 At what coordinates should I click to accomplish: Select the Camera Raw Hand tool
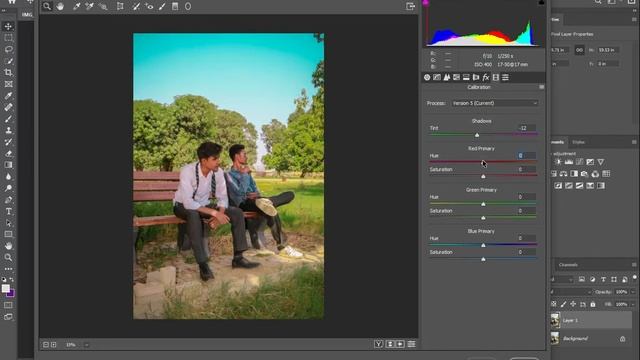pyautogui.click(x=60, y=7)
